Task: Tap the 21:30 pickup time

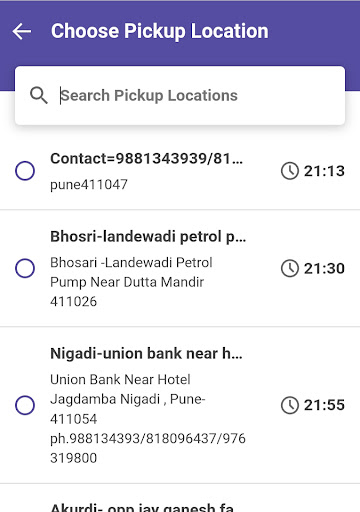Action: tap(324, 268)
